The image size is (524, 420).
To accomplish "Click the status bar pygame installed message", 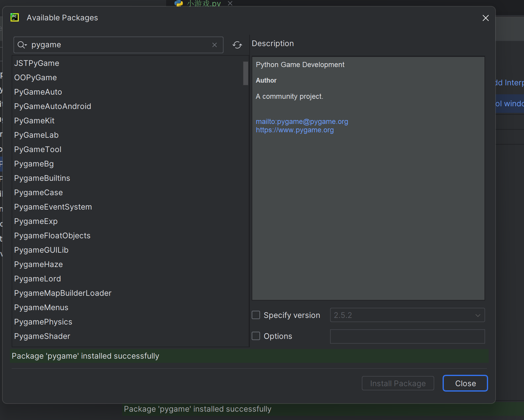I will [x=198, y=409].
